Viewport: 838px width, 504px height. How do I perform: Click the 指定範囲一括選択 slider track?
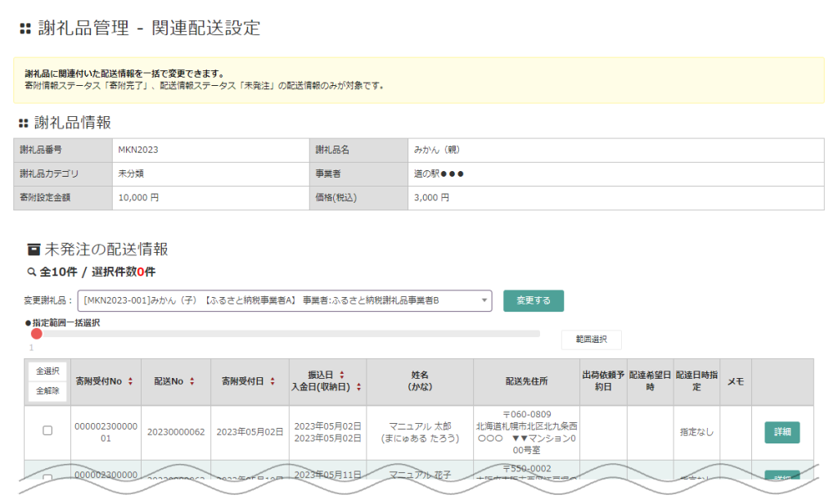click(286, 334)
